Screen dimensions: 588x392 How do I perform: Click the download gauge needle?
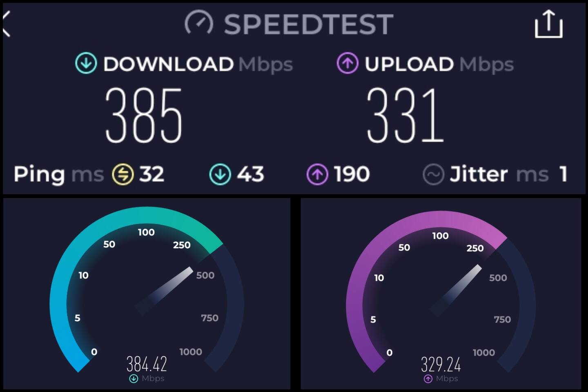point(165,291)
